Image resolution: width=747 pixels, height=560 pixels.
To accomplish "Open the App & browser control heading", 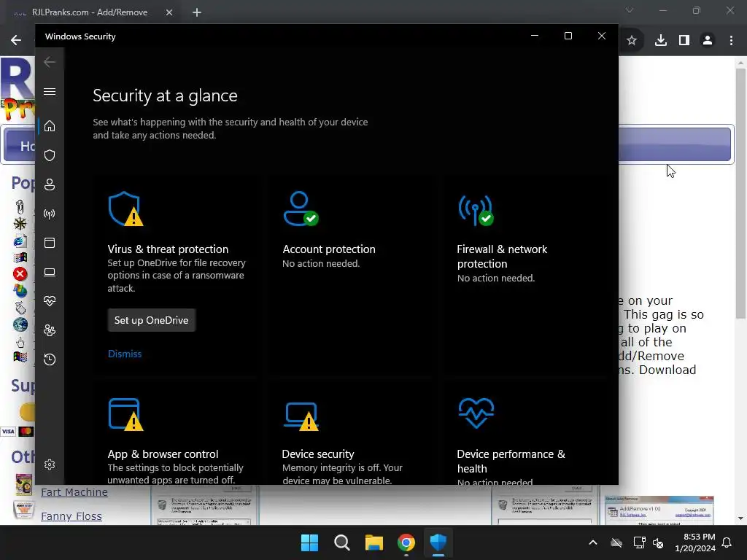I will click(x=163, y=454).
